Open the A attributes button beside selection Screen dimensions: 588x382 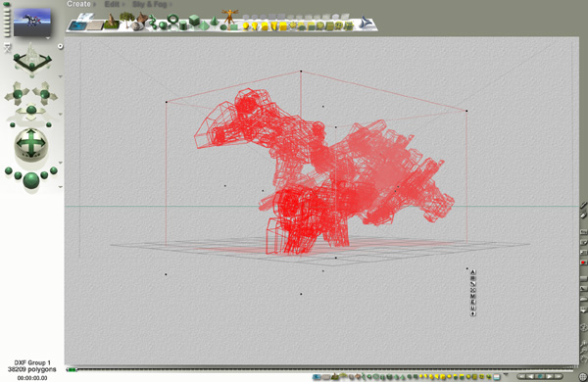tap(473, 272)
